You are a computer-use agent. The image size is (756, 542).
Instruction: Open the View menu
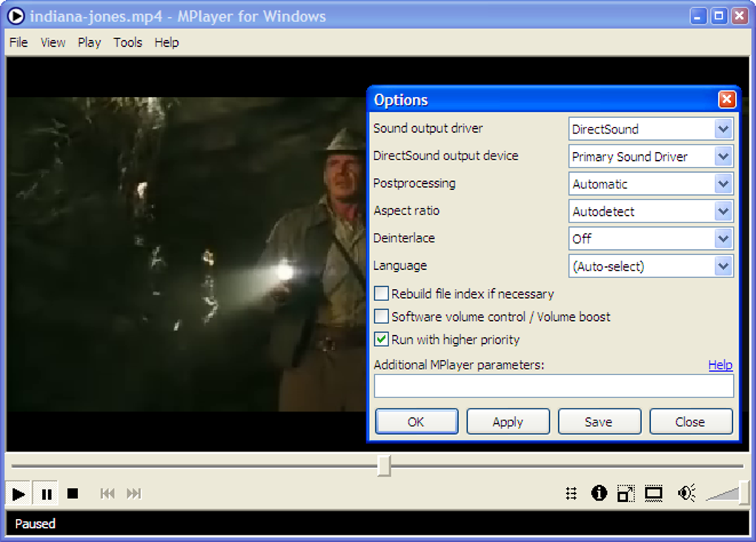53,42
